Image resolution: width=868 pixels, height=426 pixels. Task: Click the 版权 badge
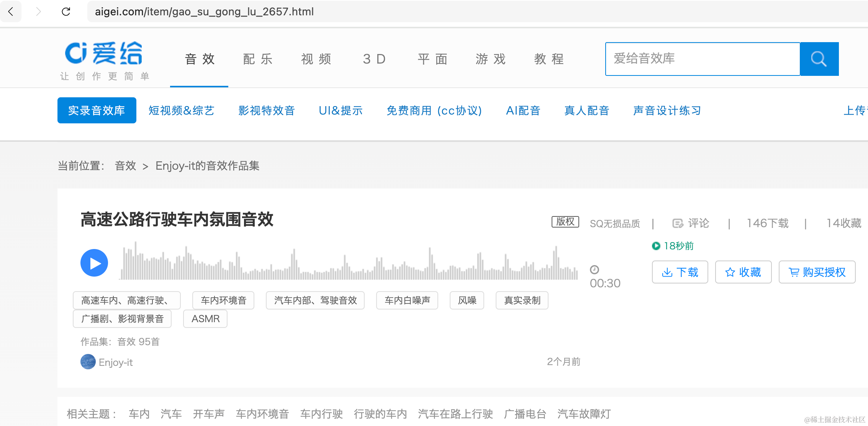point(565,222)
